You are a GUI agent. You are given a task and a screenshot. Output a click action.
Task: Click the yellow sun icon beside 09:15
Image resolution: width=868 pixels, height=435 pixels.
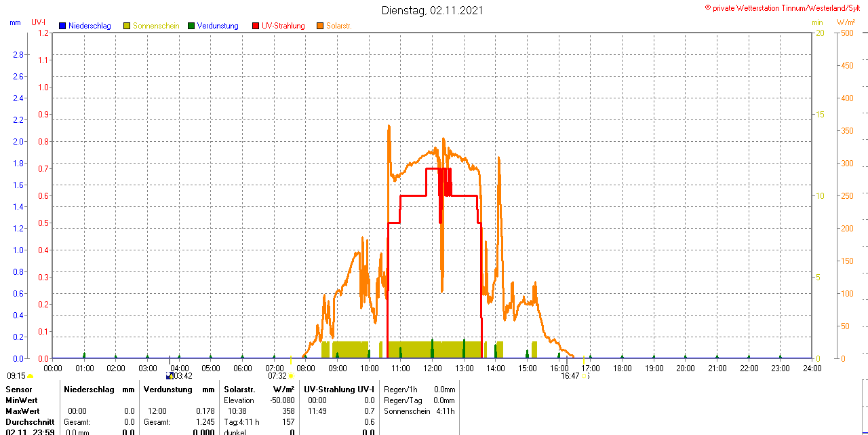31,375
